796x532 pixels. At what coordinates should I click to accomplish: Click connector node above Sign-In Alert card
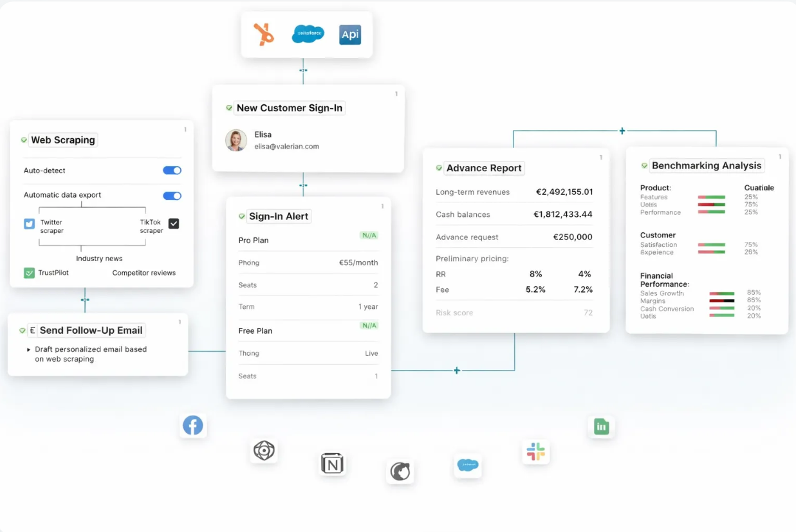303,185
